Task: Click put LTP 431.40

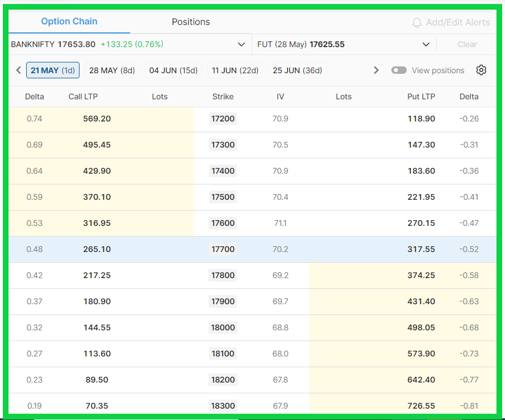Action: [x=421, y=301]
